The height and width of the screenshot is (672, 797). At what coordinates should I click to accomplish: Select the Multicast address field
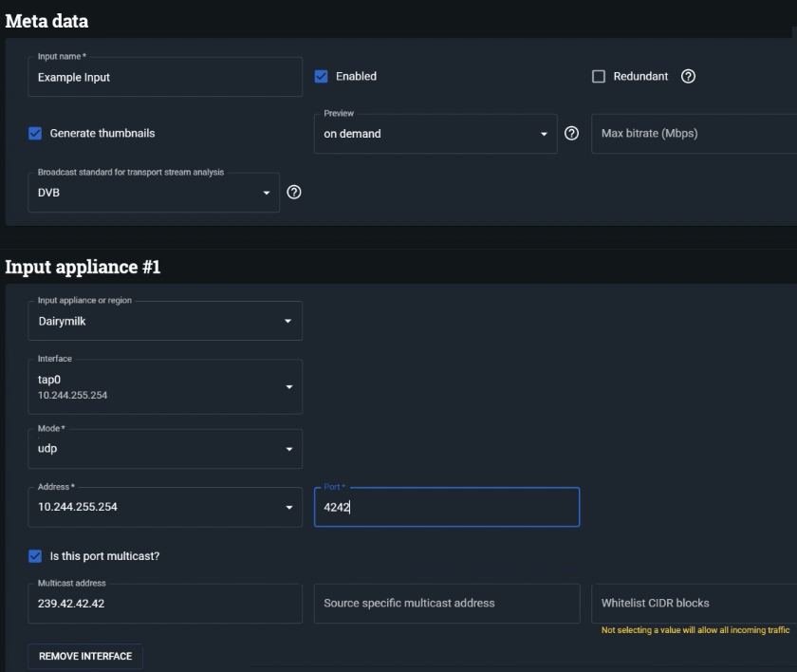[x=165, y=604]
